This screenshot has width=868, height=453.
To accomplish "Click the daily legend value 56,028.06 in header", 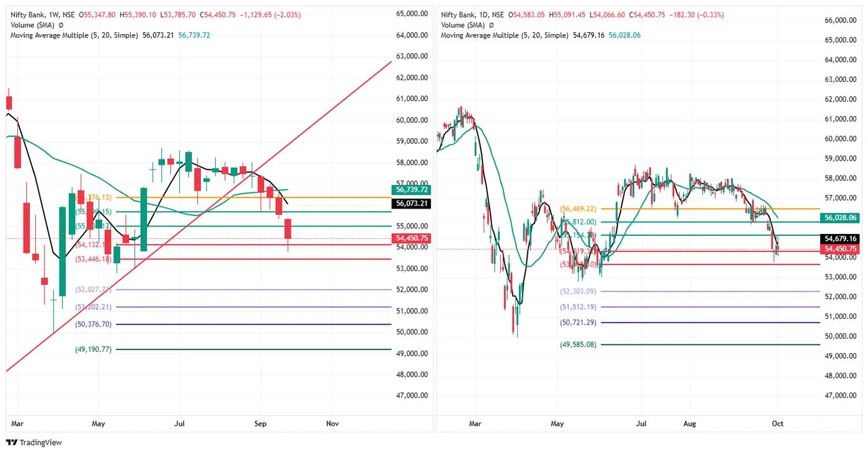I will 625,35.
